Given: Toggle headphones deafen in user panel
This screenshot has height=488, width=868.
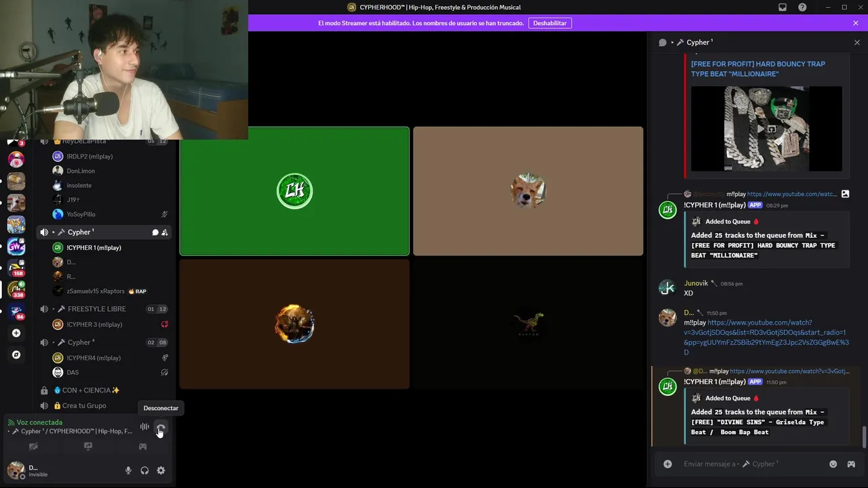Looking at the screenshot, I should pyautogui.click(x=144, y=470).
